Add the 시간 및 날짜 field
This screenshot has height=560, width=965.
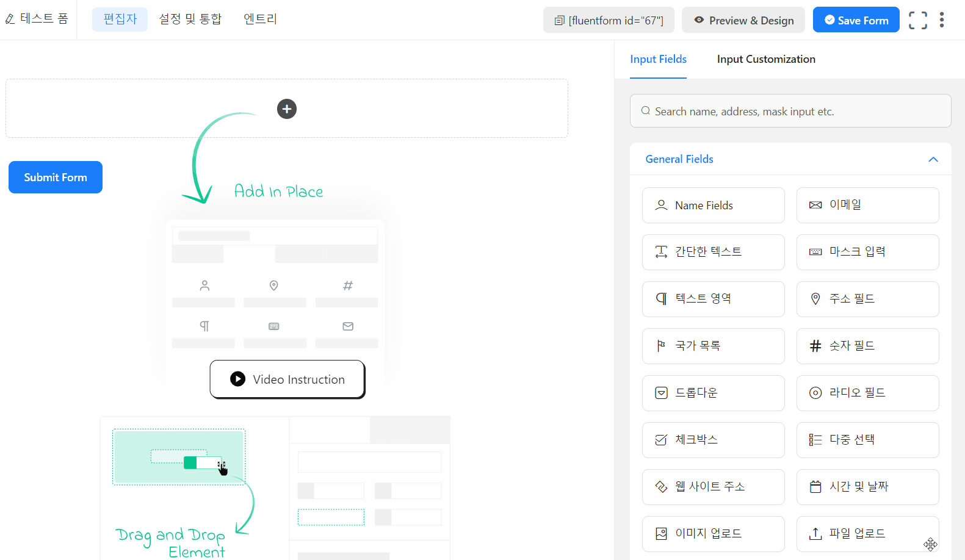pyautogui.click(x=867, y=487)
